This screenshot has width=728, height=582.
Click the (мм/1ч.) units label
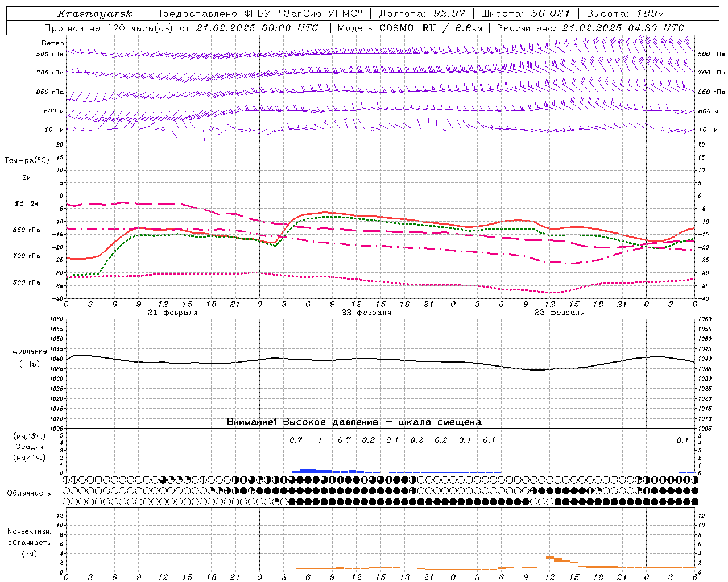[x=30, y=458]
